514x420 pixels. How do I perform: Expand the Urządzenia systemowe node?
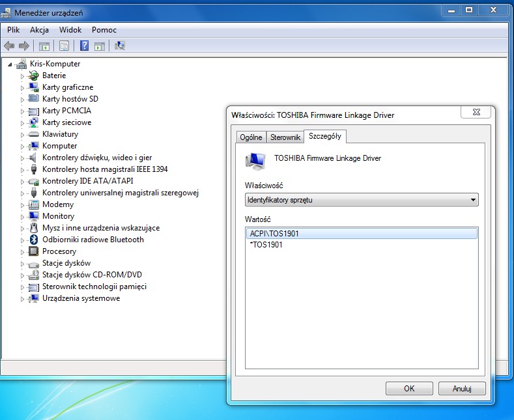pyautogui.click(x=22, y=299)
